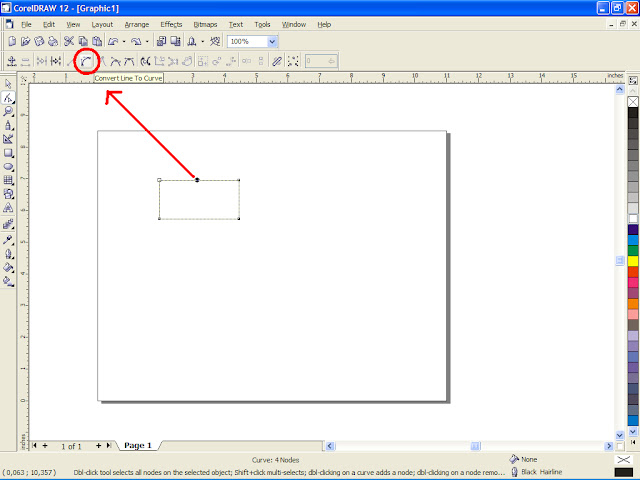The height and width of the screenshot is (480, 640).
Task: Click the Join Two Nodes icon
Action: (41, 61)
